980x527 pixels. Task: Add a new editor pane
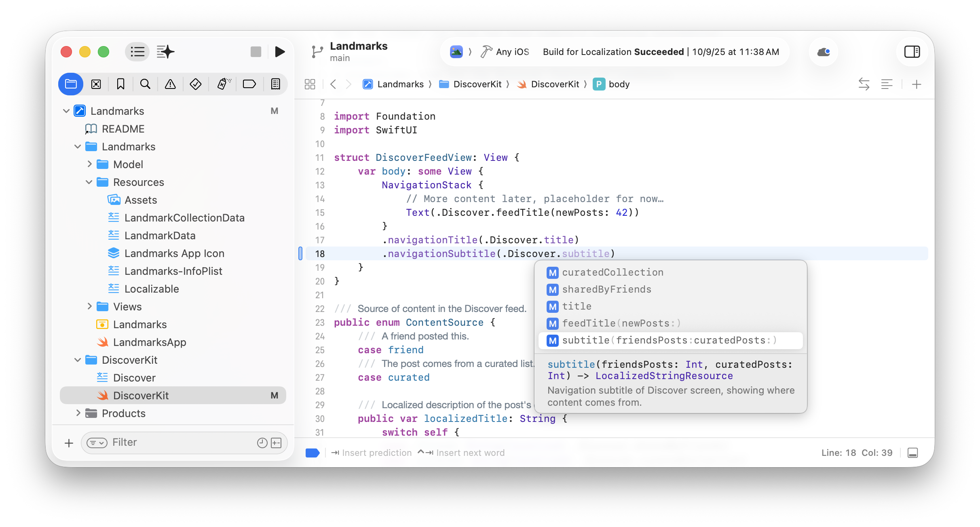(x=917, y=84)
